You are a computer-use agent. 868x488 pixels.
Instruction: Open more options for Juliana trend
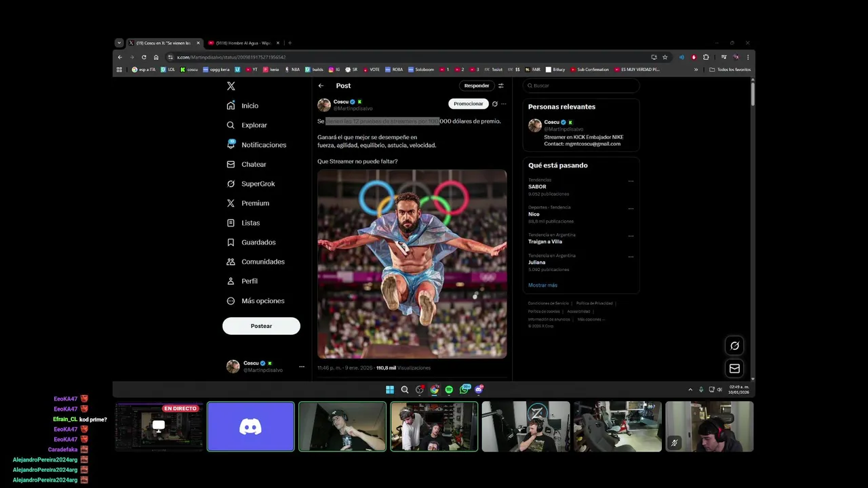tap(631, 257)
